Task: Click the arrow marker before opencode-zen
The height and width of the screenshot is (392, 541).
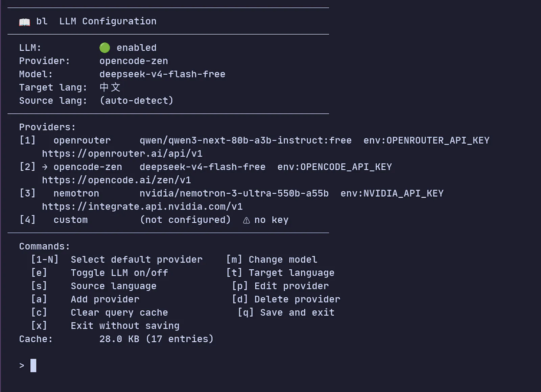Action: coord(45,167)
